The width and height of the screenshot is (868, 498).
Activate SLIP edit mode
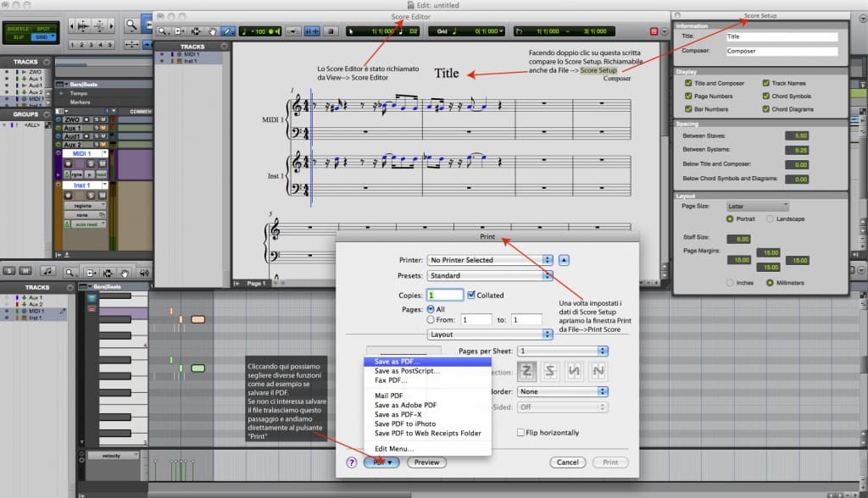[x=19, y=37]
